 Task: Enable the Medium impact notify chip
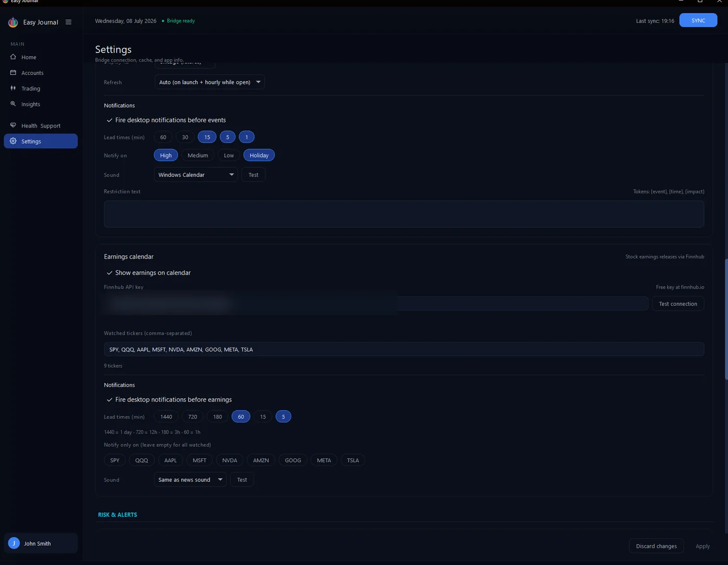[x=198, y=156]
